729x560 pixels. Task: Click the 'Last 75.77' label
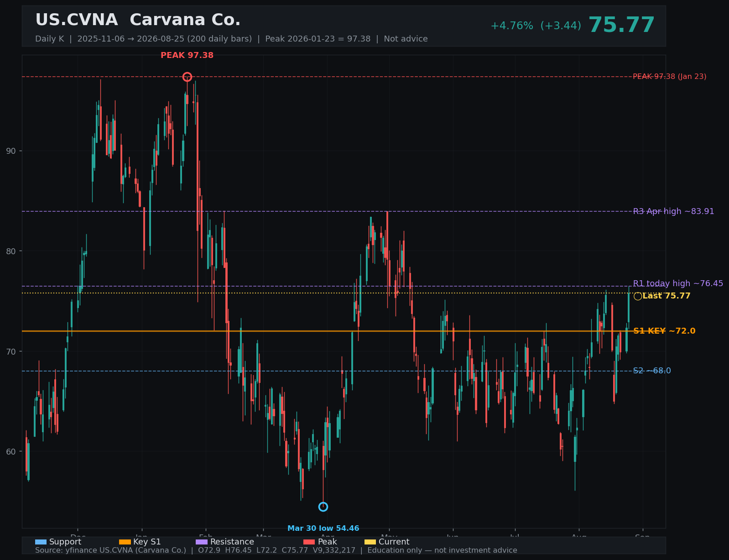(666, 296)
